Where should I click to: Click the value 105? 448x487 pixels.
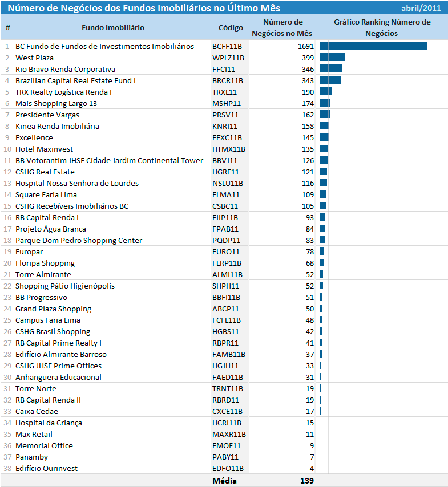pyautogui.click(x=308, y=206)
